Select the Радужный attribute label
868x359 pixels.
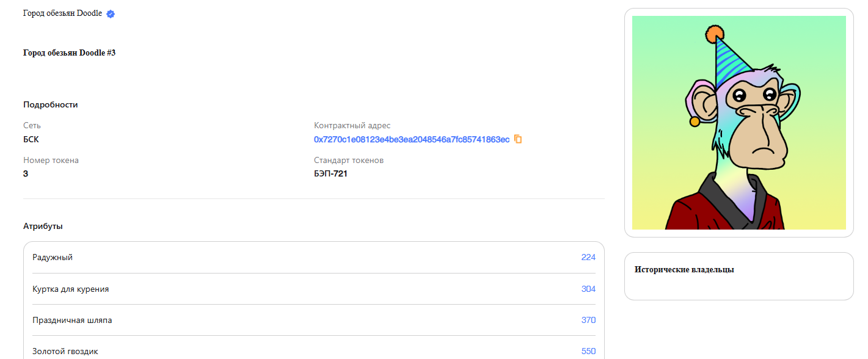[x=53, y=258]
